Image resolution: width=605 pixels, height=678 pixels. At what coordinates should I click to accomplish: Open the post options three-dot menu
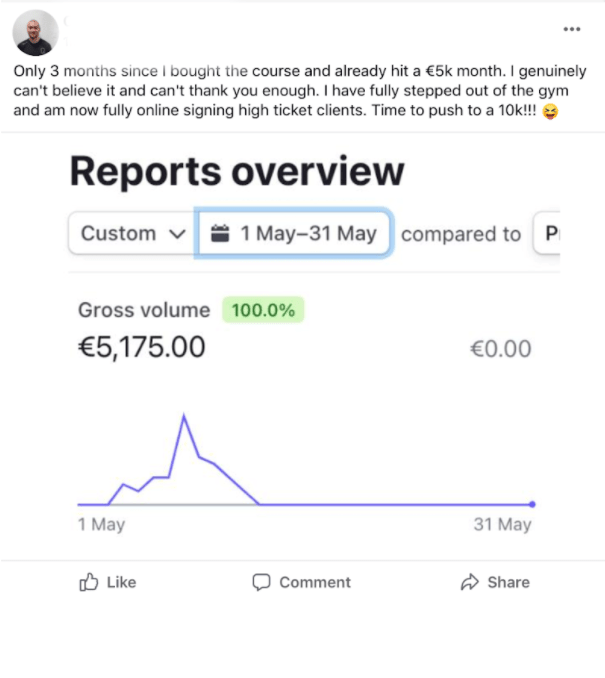coord(572,30)
